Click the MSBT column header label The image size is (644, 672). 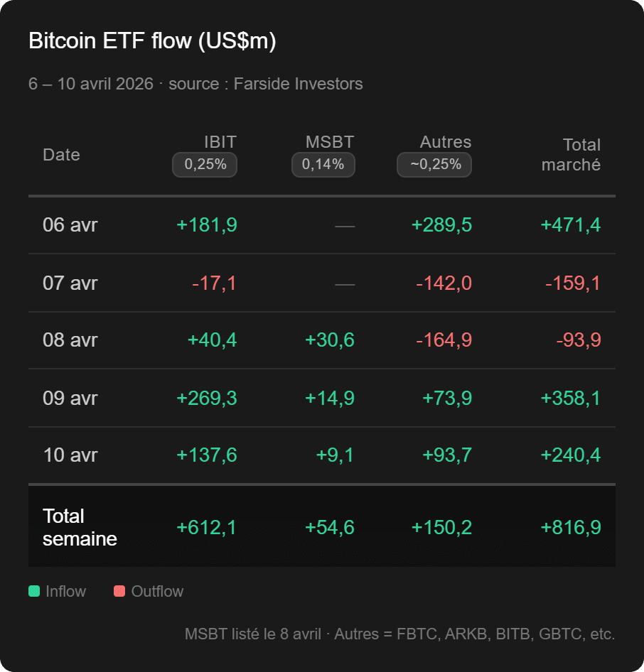tap(329, 142)
